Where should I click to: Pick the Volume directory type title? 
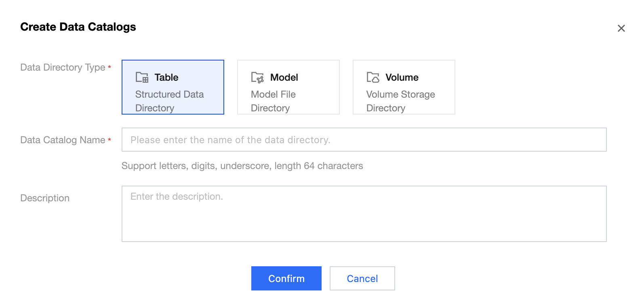tap(402, 77)
